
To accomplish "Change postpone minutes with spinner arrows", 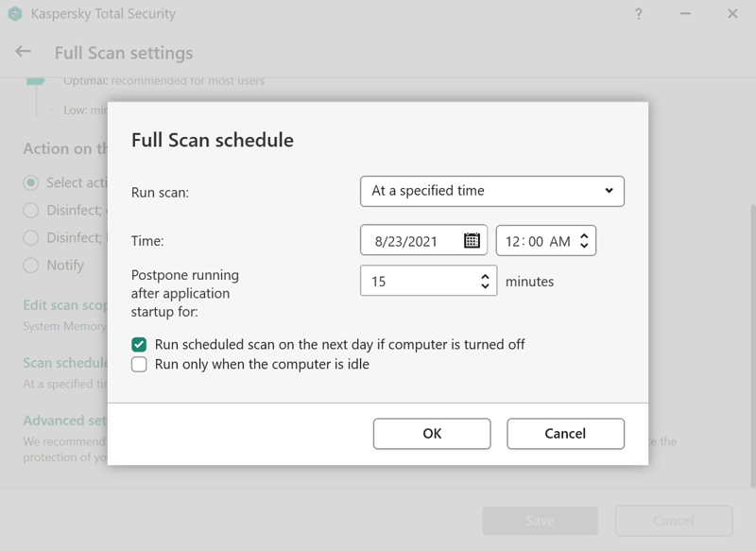I will pyautogui.click(x=485, y=281).
